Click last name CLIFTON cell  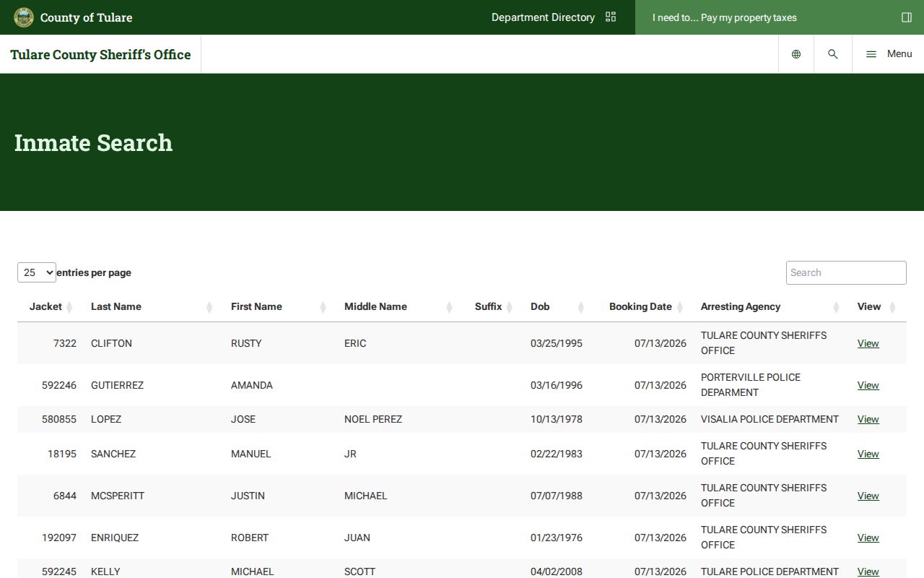(x=111, y=343)
